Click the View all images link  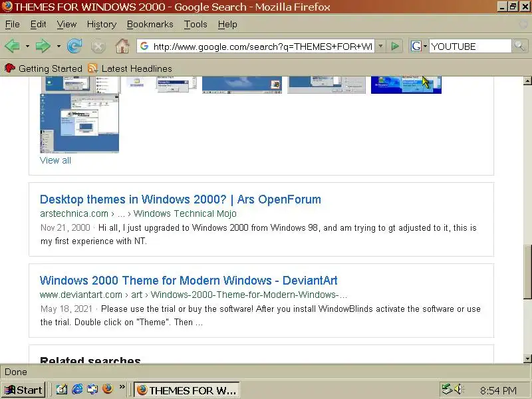pyautogui.click(x=55, y=160)
